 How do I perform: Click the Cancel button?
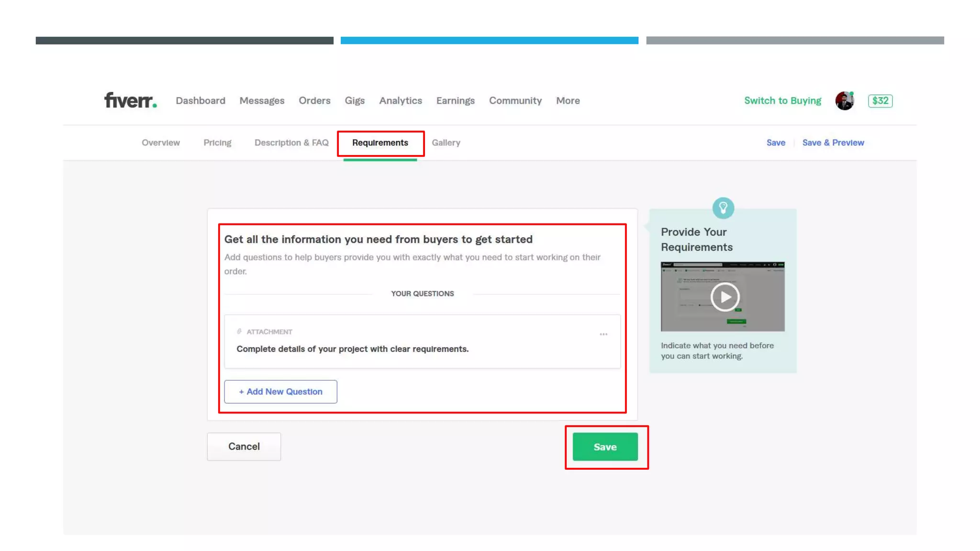244,446
